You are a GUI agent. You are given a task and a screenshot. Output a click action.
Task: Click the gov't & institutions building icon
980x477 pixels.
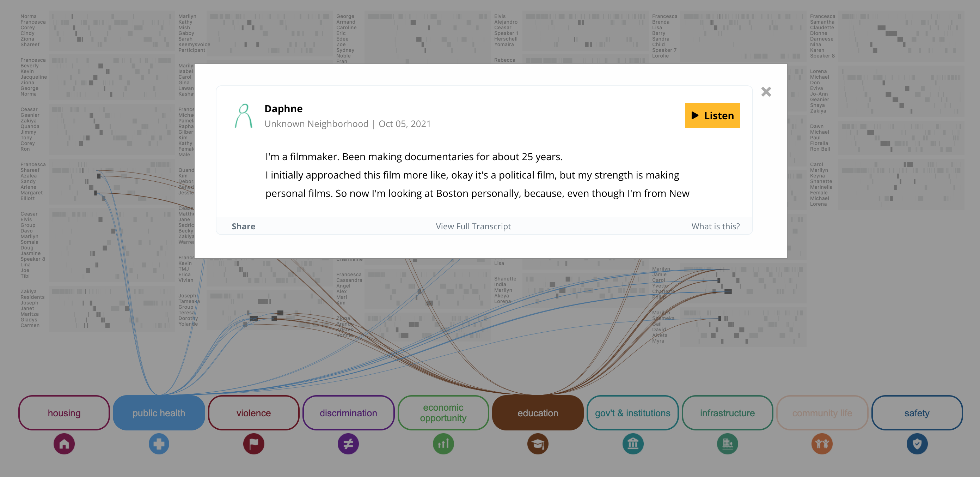click(x=633, y=444)
